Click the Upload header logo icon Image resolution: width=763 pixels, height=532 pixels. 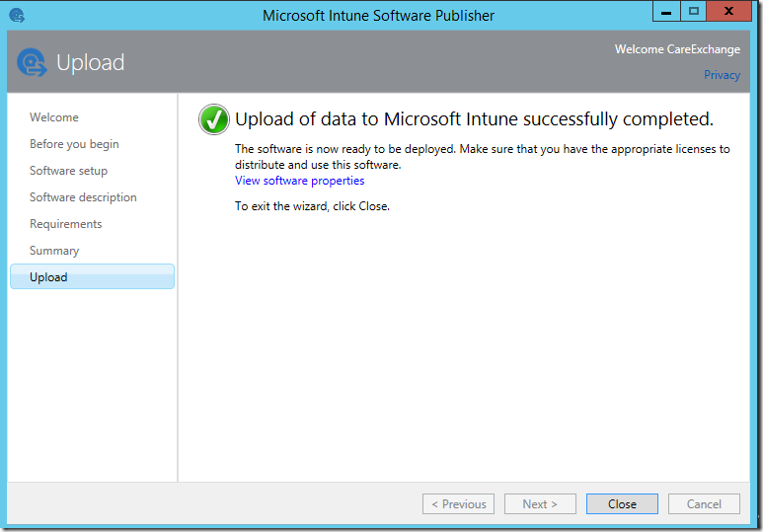32,62
